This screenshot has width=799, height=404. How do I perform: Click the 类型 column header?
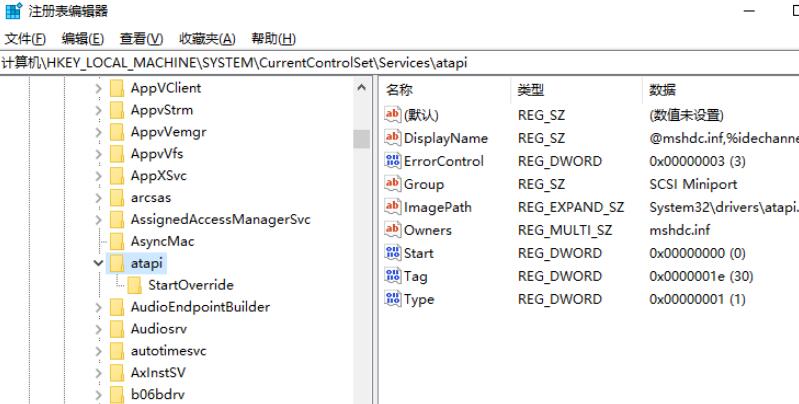click(x=531, y=89)
